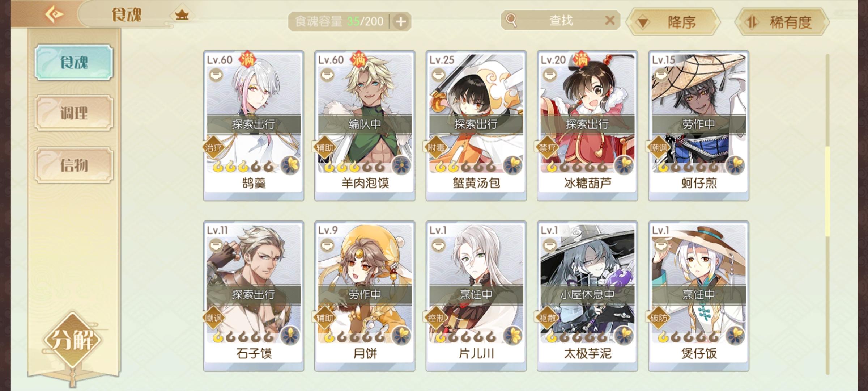Go back with the arrow icon
Screen dimensions: 868x391
click(54, 14)
